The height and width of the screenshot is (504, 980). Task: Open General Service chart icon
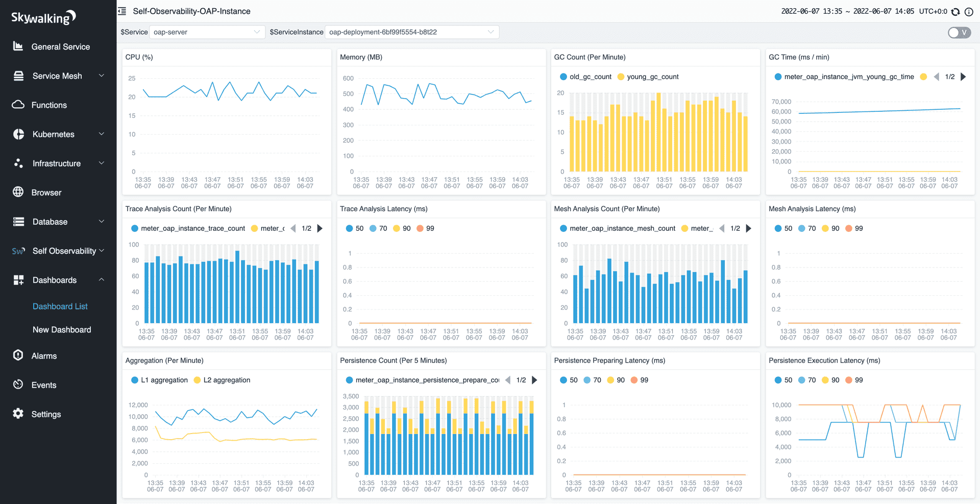point(18,46)
